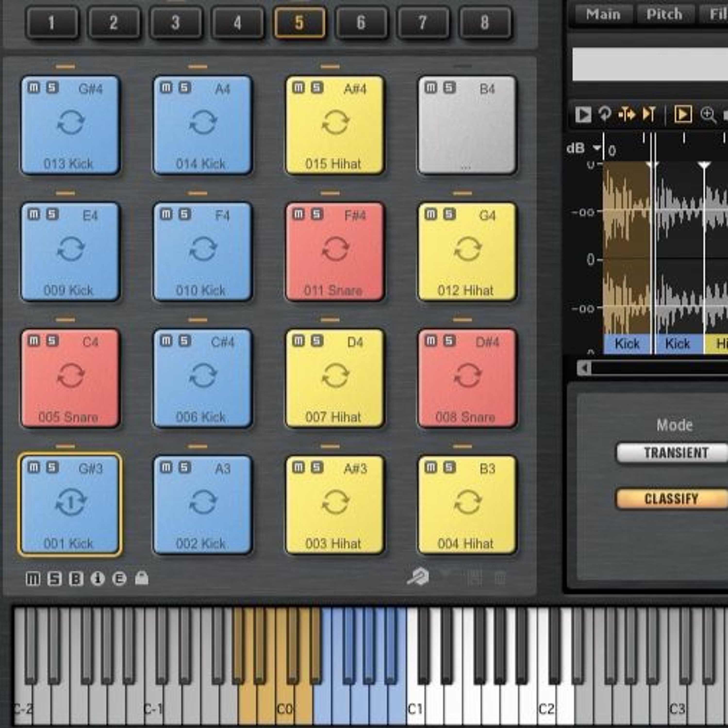Mute the 001 Kick pad
Viewport: 728px width, 728px height.
click(33, 467)
